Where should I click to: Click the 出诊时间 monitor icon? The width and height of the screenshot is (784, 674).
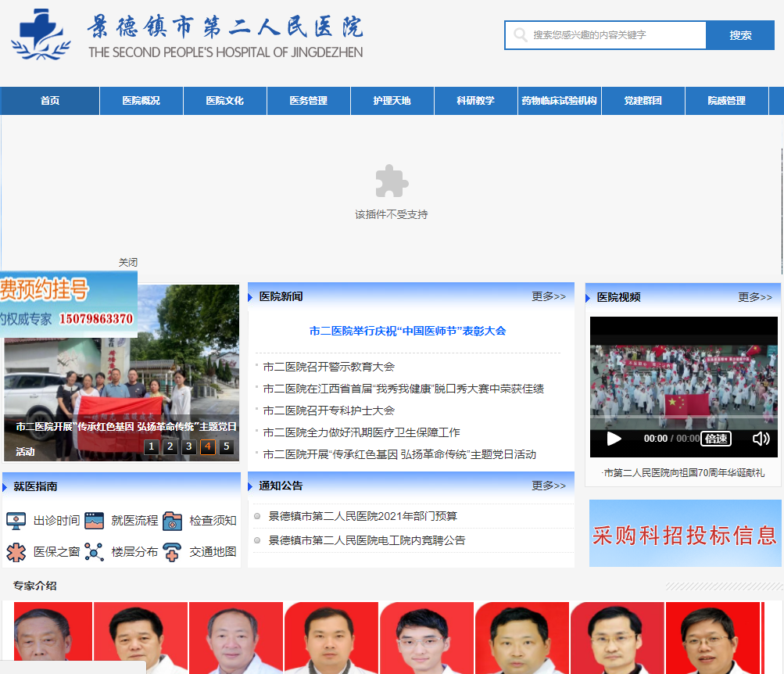pos(16,521)
